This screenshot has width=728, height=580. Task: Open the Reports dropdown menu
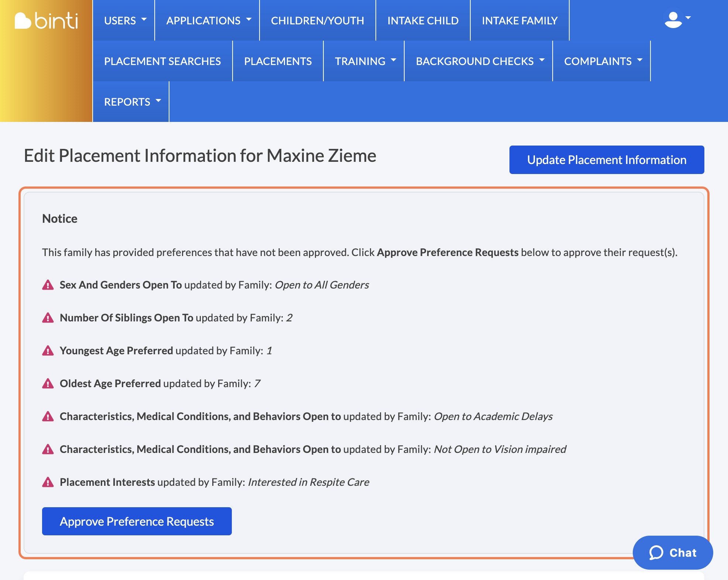(132, 102)
